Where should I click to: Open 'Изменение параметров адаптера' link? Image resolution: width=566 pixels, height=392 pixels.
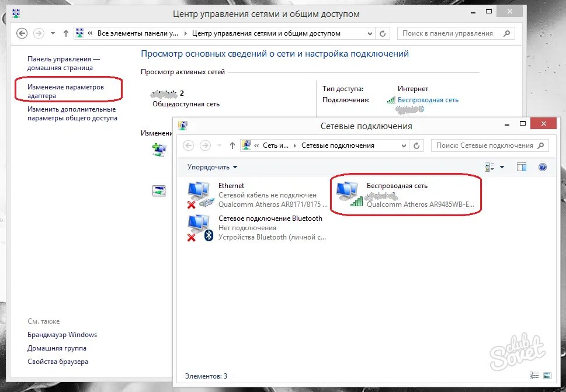[x=65, y=91]
